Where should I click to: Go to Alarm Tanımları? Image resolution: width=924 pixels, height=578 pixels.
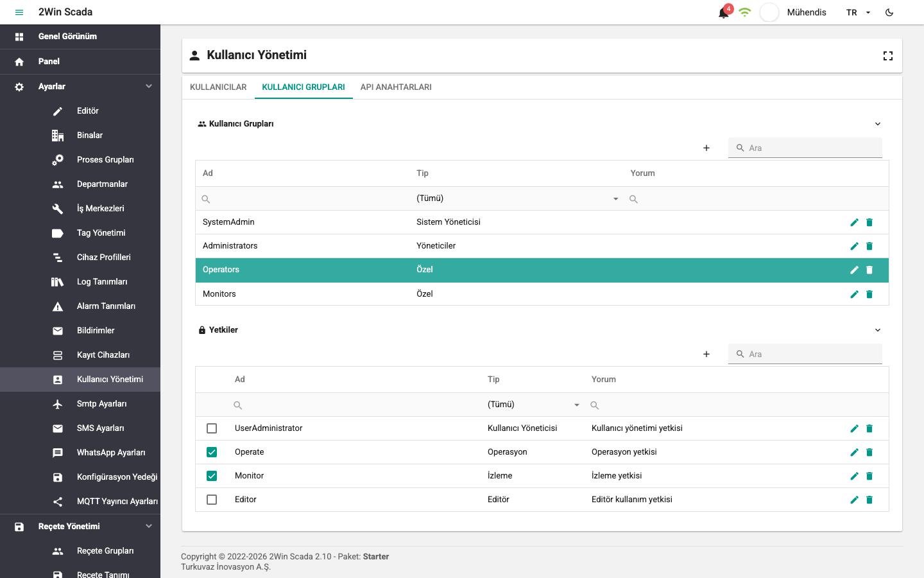(x=80, y=306)
